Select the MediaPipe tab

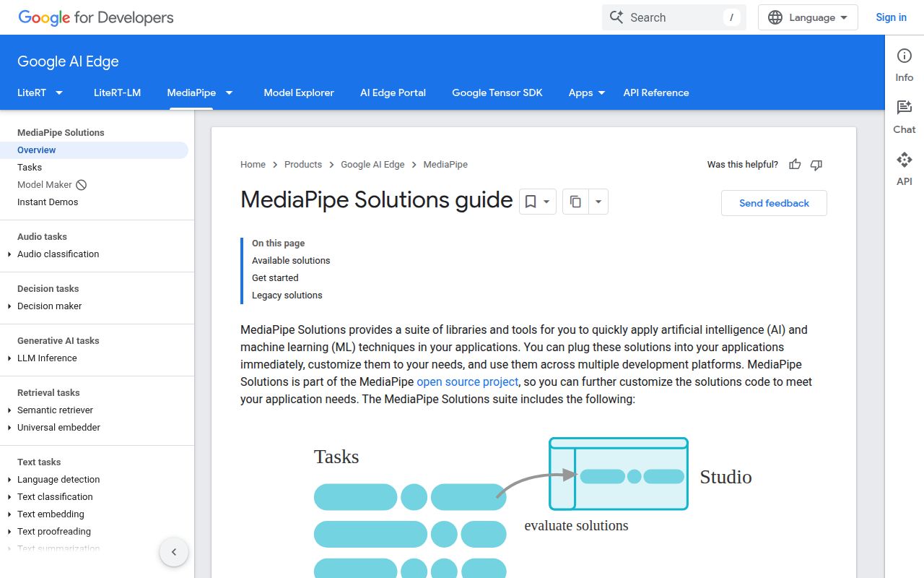tap(191, 92)
